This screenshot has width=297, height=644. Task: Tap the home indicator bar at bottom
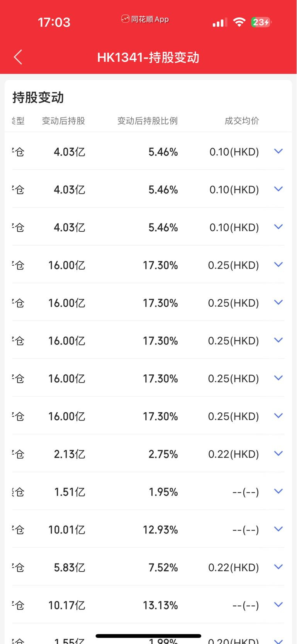point(148,635)
